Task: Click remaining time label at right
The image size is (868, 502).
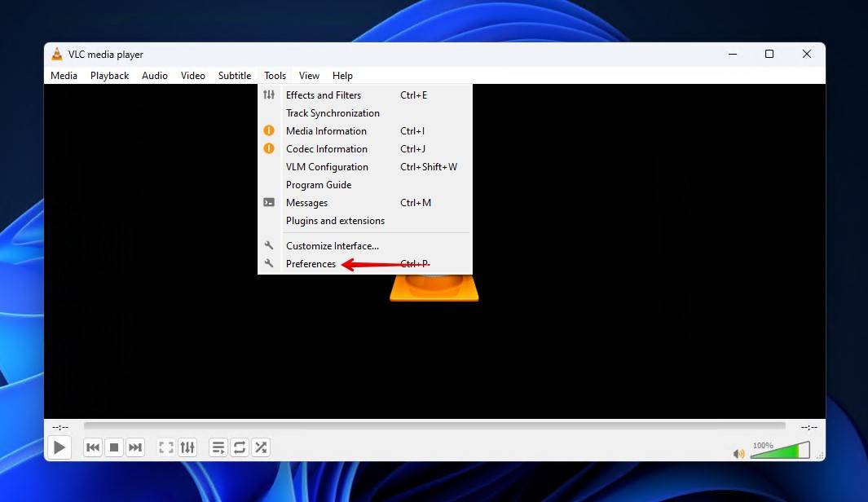Action: [x=809, y=427]
